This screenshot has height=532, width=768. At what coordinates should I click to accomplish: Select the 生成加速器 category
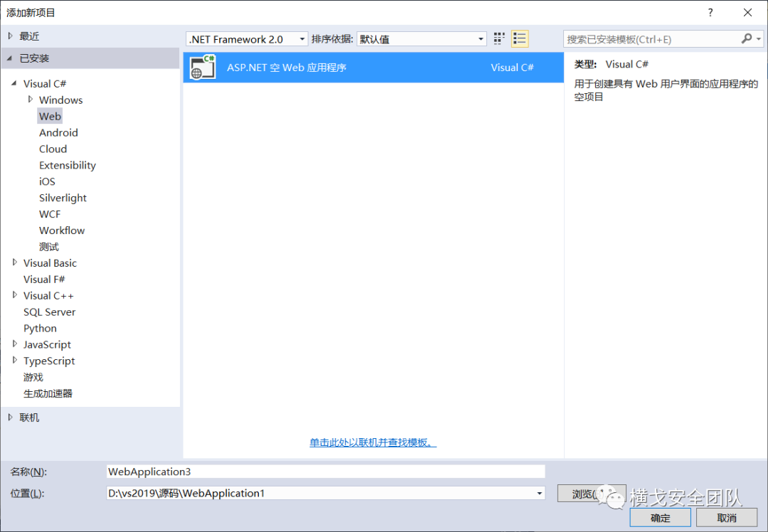[x=48, y=393]
